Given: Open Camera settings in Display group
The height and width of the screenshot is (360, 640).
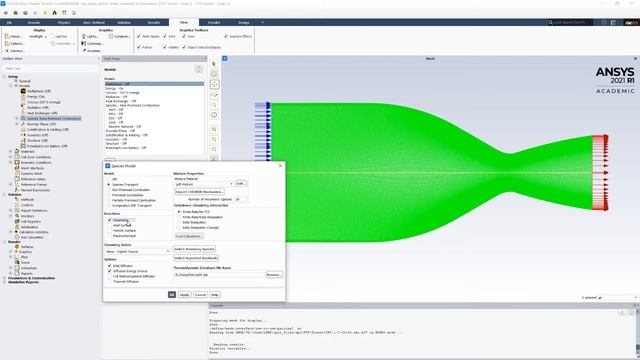Looking at the screenshot, I should point(15,51).
